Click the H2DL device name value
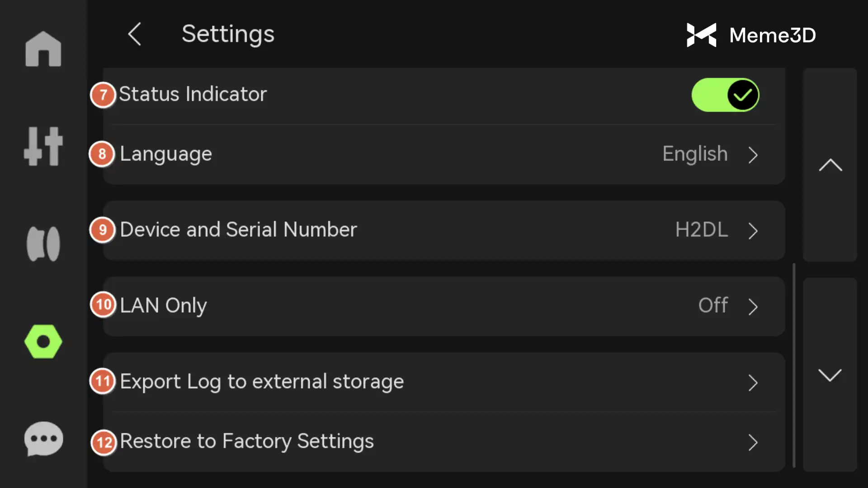Viewport: 868px width, 488px height. (x=701, y=230)
